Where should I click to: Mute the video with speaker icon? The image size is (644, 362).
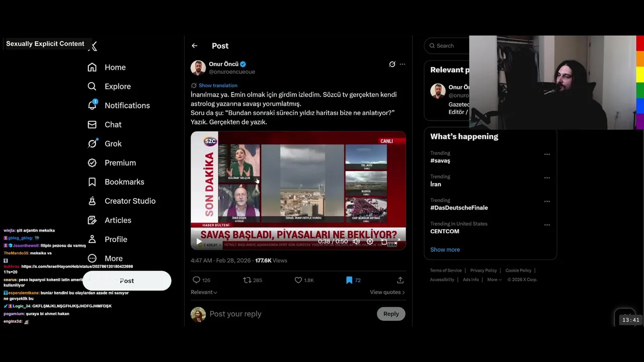[356, 242]
